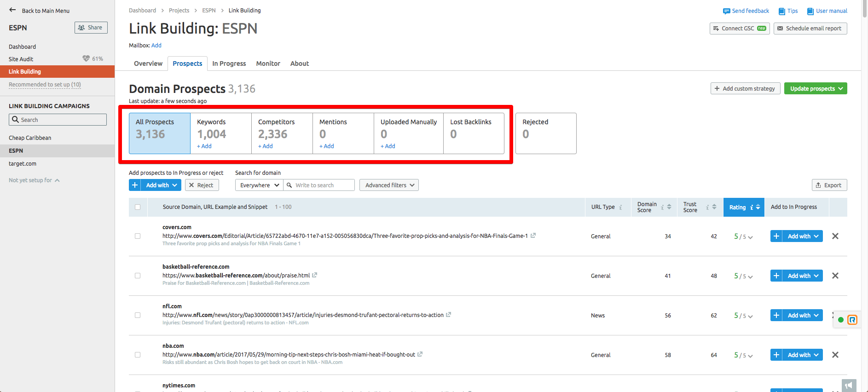The height and width of the screenshot is (392, 868).
Task: Open rating 5/5 dropdown for basketball-reference.com
Action: click(x=743, y=276)
